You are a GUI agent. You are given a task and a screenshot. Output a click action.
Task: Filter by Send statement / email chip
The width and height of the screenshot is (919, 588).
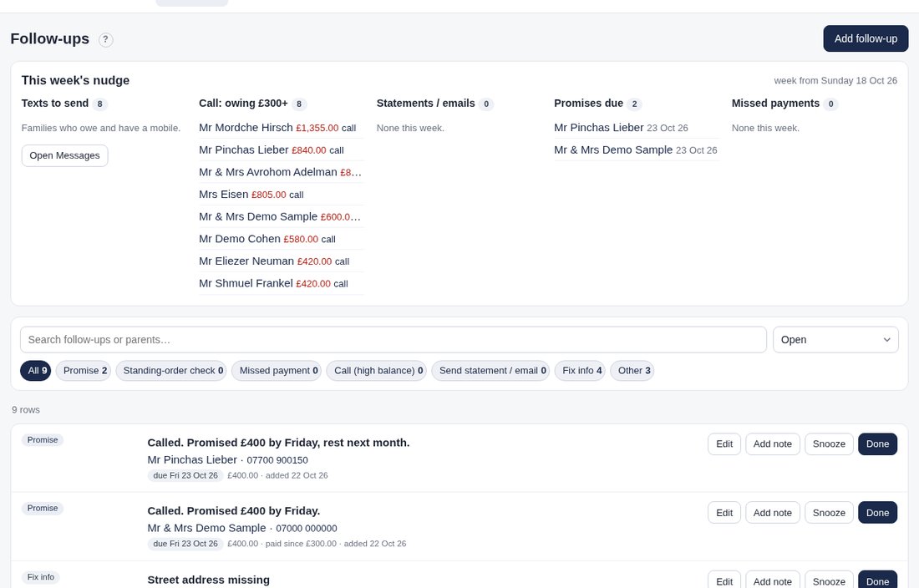(490, 371)
